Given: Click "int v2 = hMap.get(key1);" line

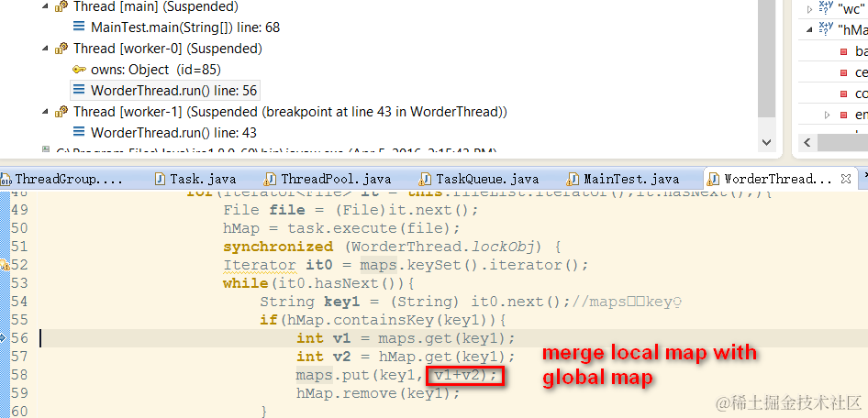Looking at the screenshot, I should pos(406,357).
